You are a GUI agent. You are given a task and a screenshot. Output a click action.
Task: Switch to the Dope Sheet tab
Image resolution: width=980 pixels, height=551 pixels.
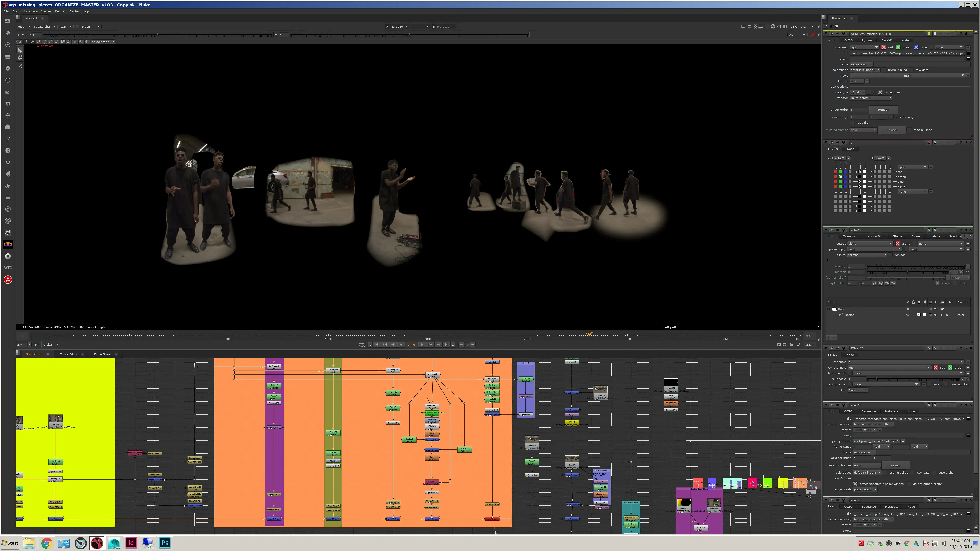[103, 354]
